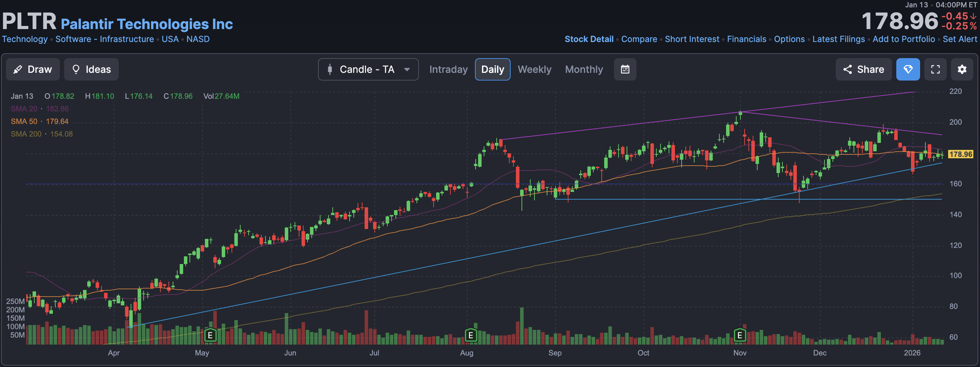Click the Vol 27.64M value
This screenshot has width=980, height=367.
pos(221,96)
